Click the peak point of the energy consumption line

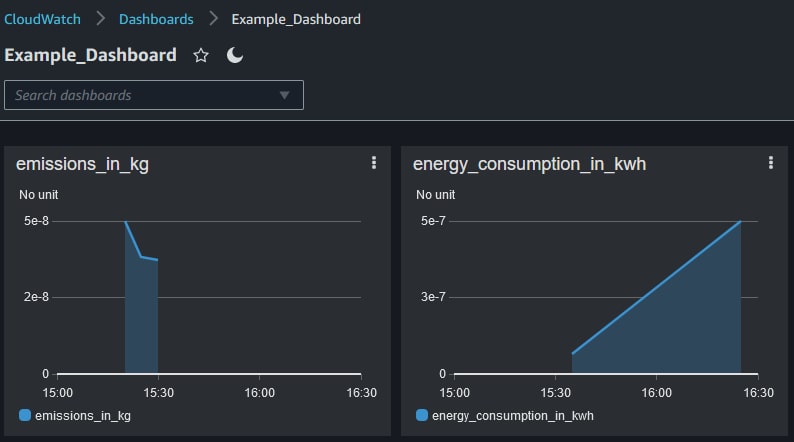point(741,221)
